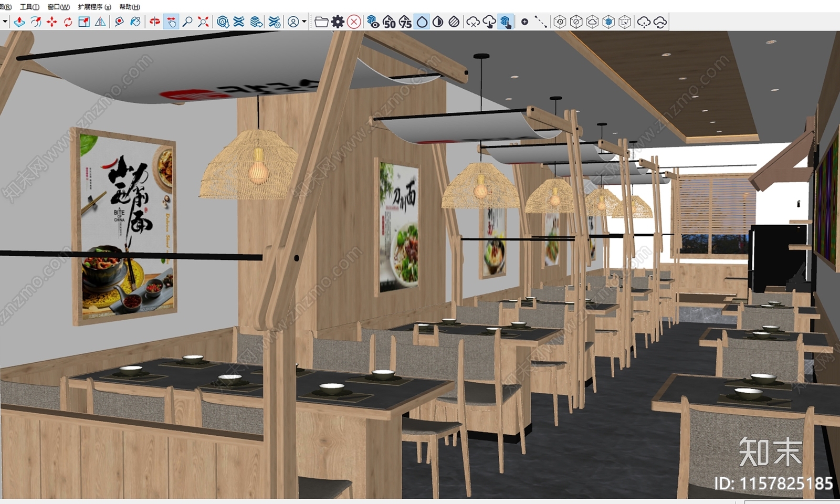
Task: Click the cloud with pointer hand icon
Action: pyautogui.click(x=489, y=22)
